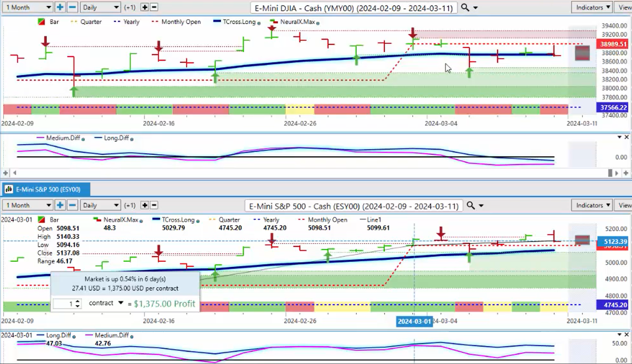The image size is (632, 364).
Task: Click DJIA horizontal scrollbar thumb
Action: (x=611, y=173)
